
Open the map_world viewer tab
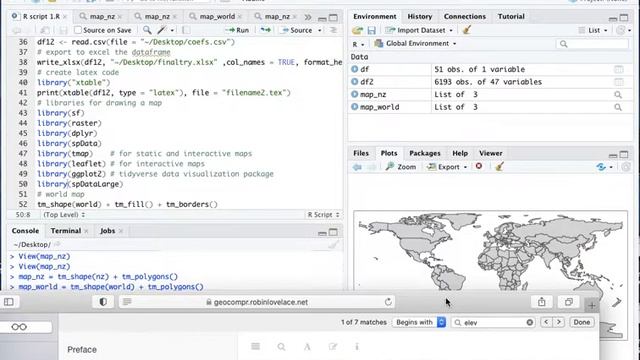217,16
